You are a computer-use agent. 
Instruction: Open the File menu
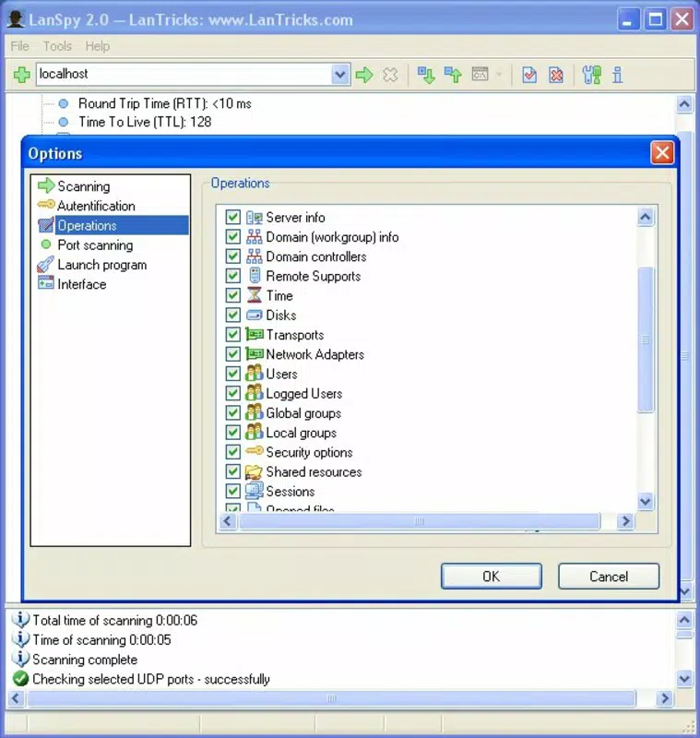coord(19,46)
